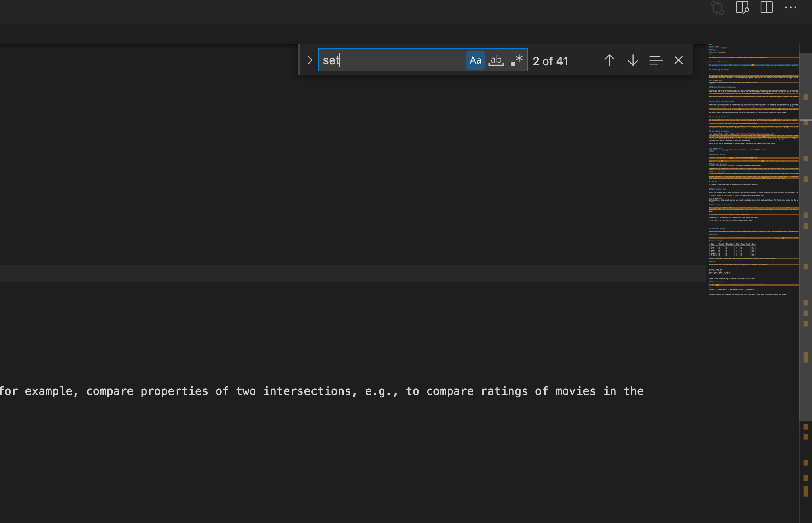Go to the next search match

(632, 60)
